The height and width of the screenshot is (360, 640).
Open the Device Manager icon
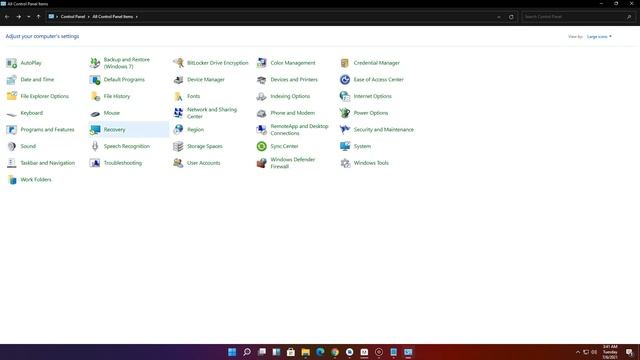[x=178, y=80]
